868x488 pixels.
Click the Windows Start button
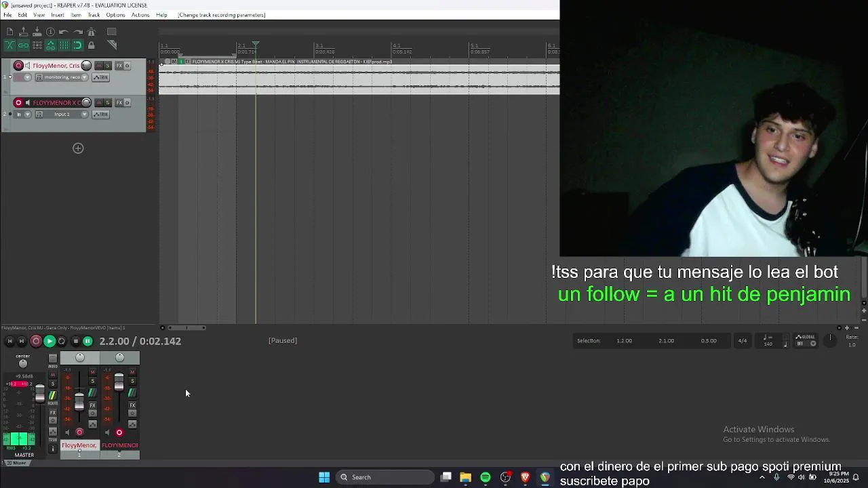(x=324, y=477)
